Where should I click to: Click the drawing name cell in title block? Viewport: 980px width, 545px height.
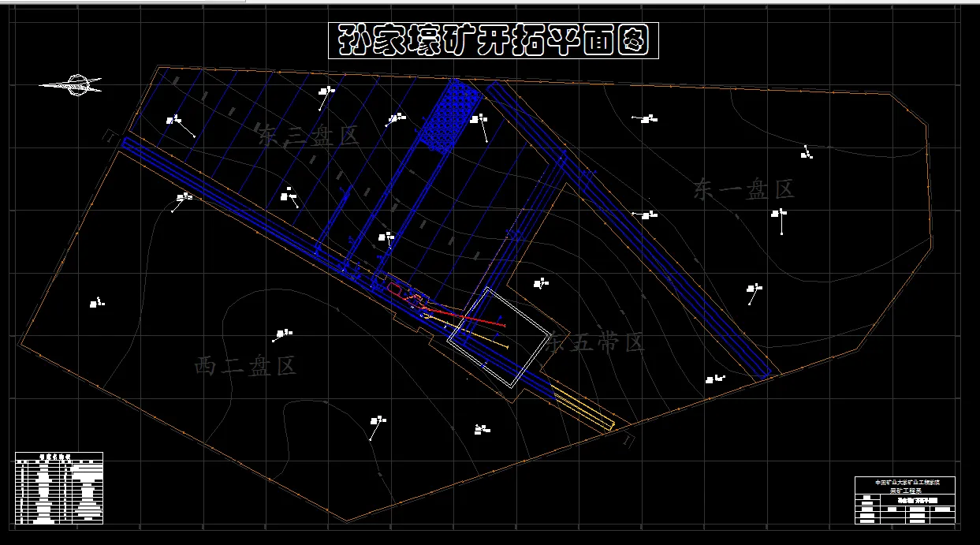pos(918,500)
